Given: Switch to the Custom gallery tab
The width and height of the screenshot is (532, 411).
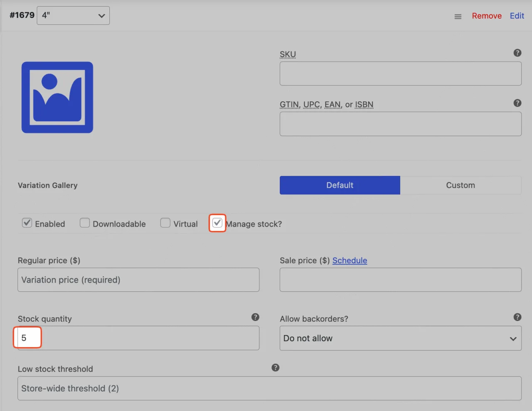Looking at the screenshot, I should (461, 185).
